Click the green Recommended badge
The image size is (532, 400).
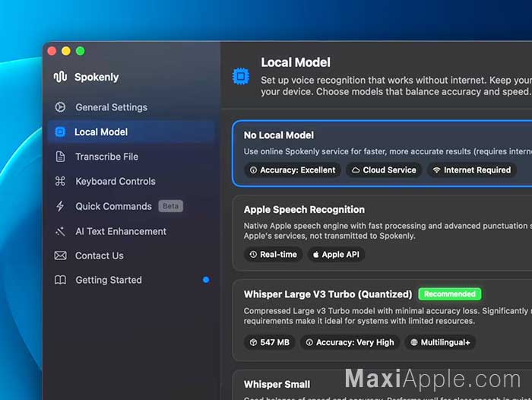[x=450, y=294]
